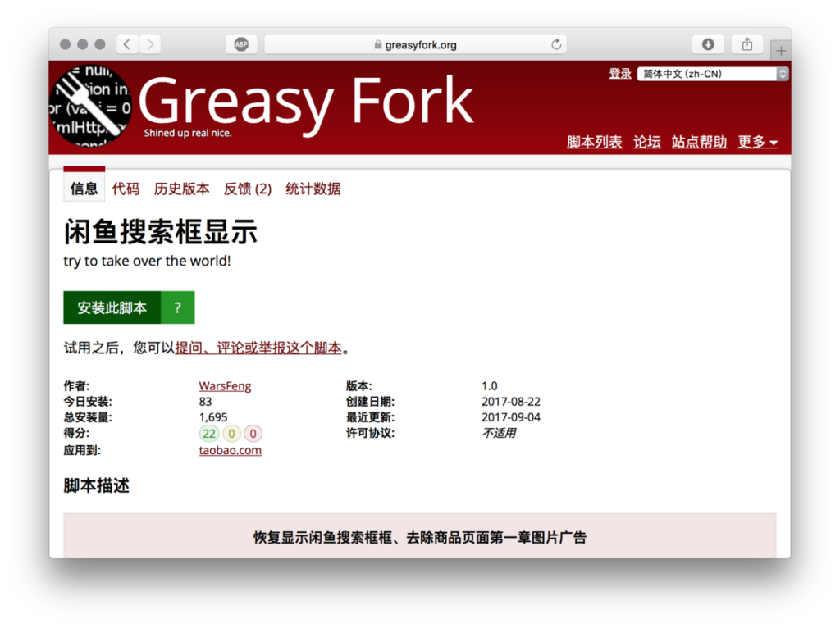Reload the page using the refresh icon
The width and height of the screenshot is (840, 628).
[x=557, y=44]
